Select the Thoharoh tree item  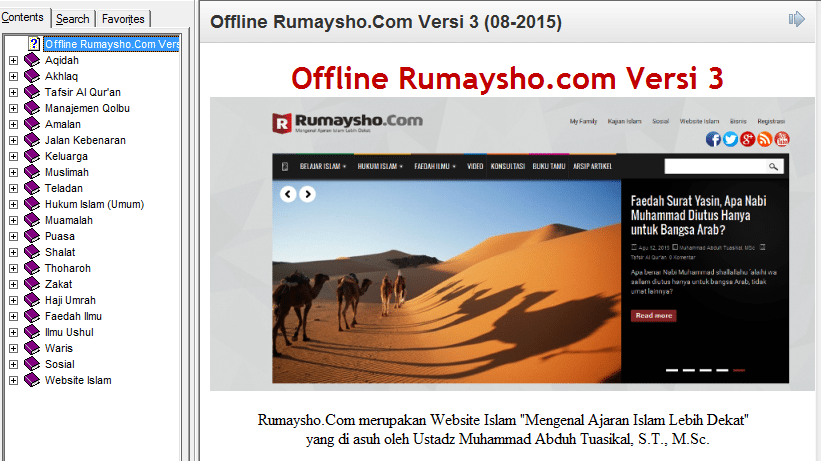click(x=68, y=268)
